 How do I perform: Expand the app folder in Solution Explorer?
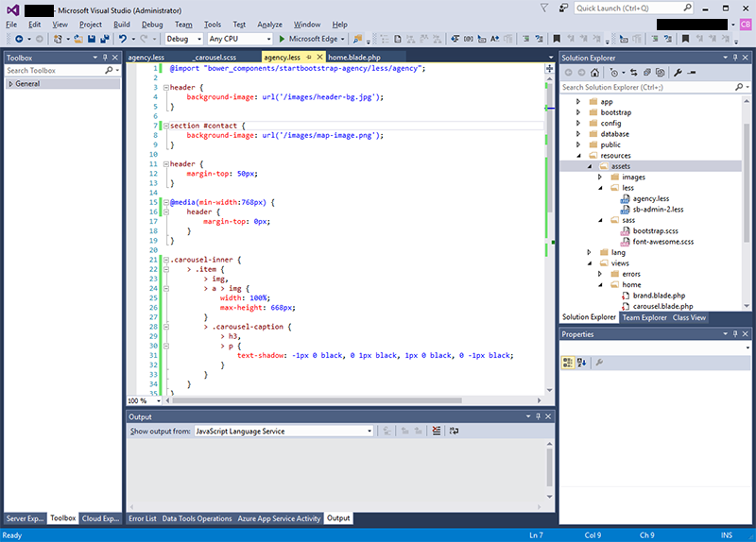tap(578, 102)
